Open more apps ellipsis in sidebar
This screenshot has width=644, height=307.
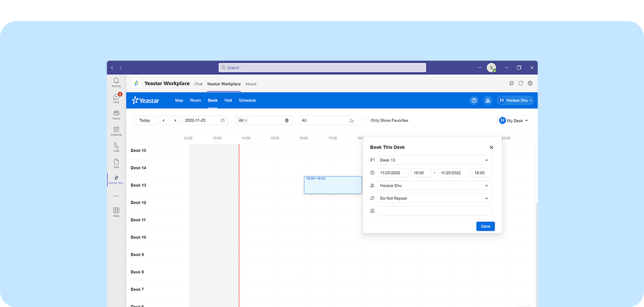tap(116, 196)
